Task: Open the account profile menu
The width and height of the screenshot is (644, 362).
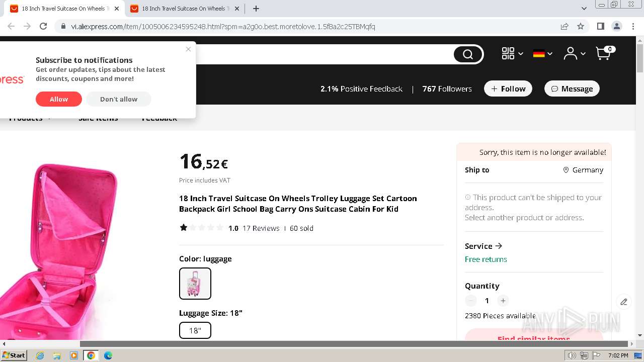Action: point(574,53)
